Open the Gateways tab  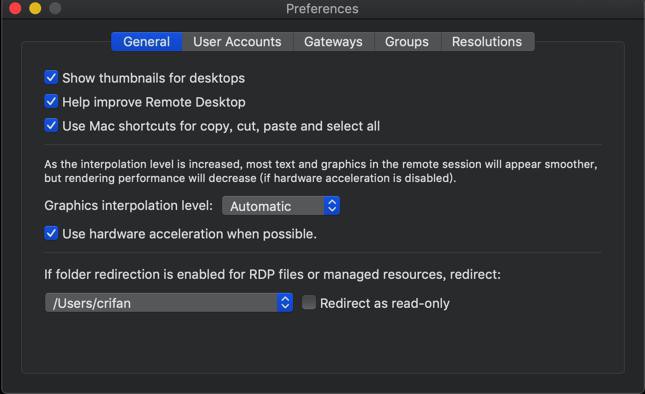(333, 42)
